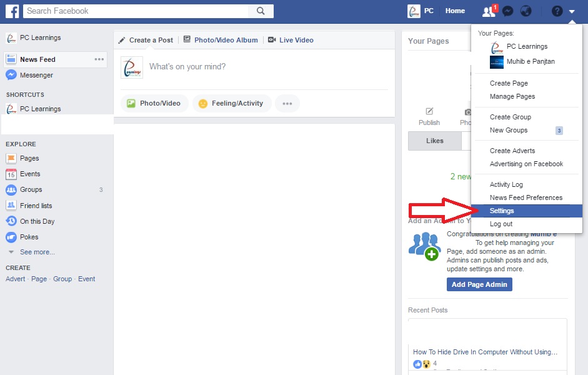Viewport: 588px width, 375px height.
Task: Click the add admin people icon
Action: 424,246
